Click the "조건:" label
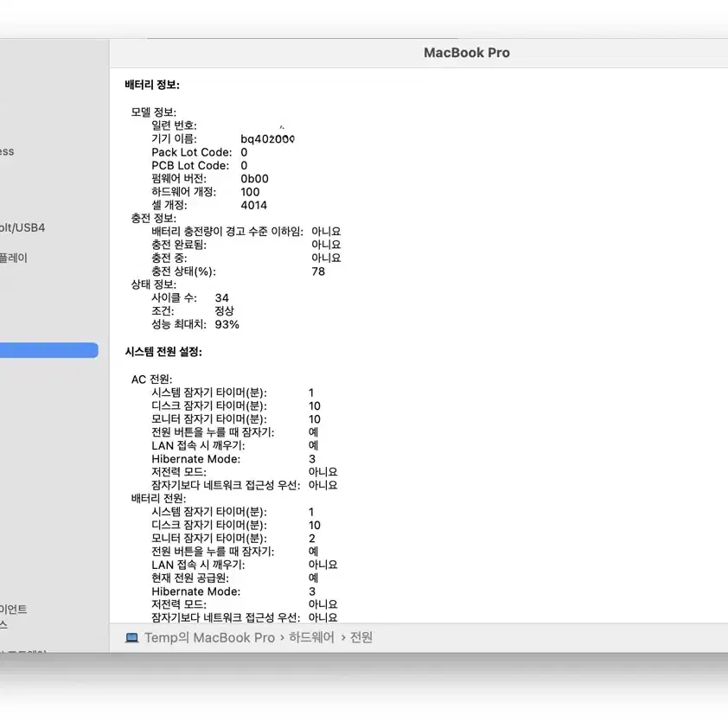 tap(163, 311)
